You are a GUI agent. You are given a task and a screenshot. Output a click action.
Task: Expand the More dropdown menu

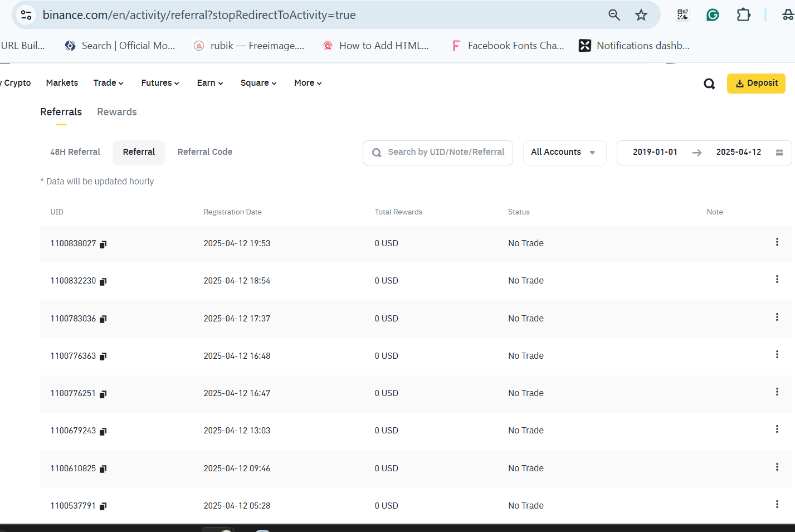coord(308,83)
